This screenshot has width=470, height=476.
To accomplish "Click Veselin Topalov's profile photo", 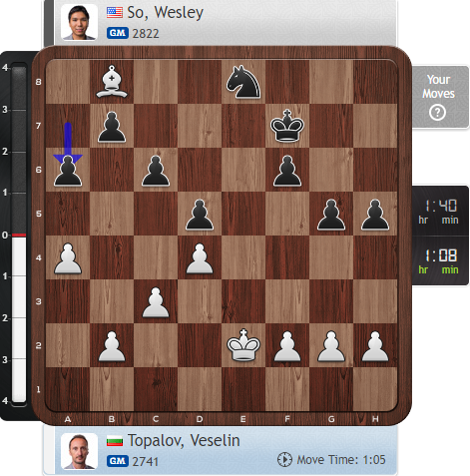I will click(x=79, y=451).
